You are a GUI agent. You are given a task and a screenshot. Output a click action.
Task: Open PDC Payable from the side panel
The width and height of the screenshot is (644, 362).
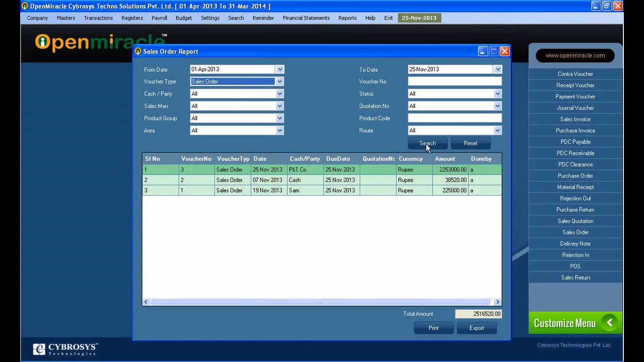coord(575,142)
